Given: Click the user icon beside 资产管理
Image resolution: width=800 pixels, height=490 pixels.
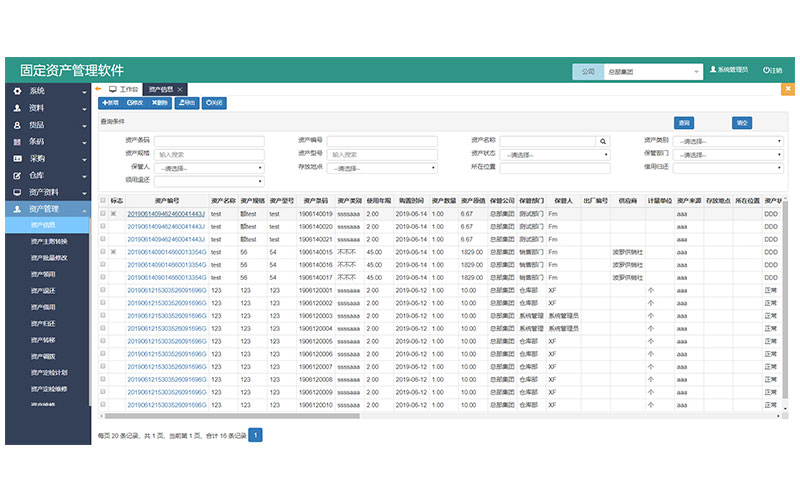Looking at the screenshot, I should coord(17,209).
